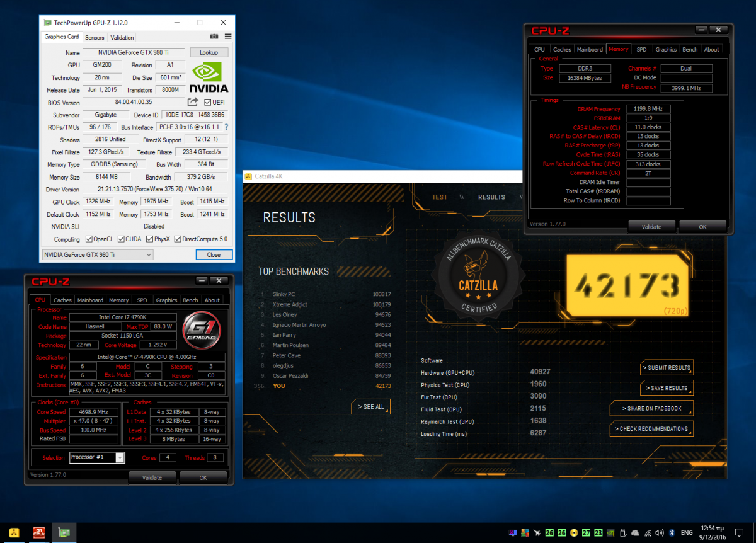Click the yellow Catzilla taskbar icon
Screen dimensions: 756x543
[x=14, y=533]
